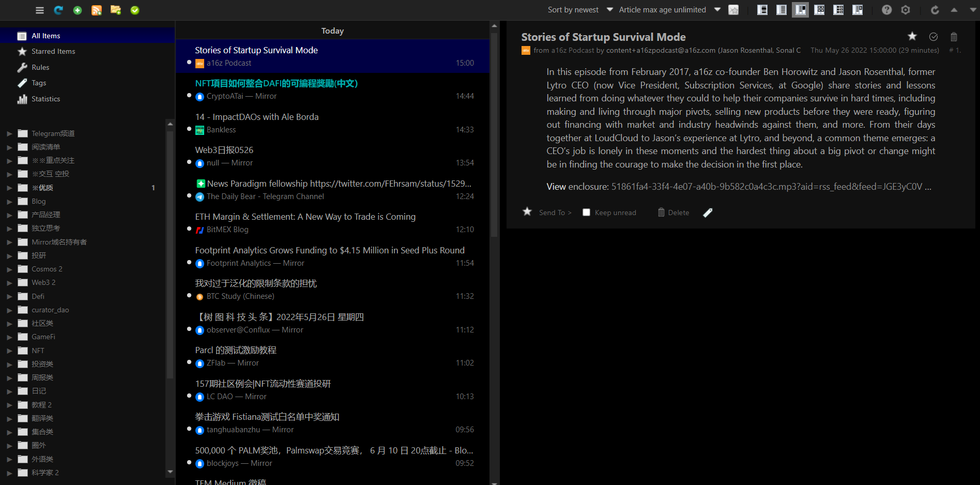Expand the Blog folder
The width and height of the screenshot is (980, 485).
9,201
